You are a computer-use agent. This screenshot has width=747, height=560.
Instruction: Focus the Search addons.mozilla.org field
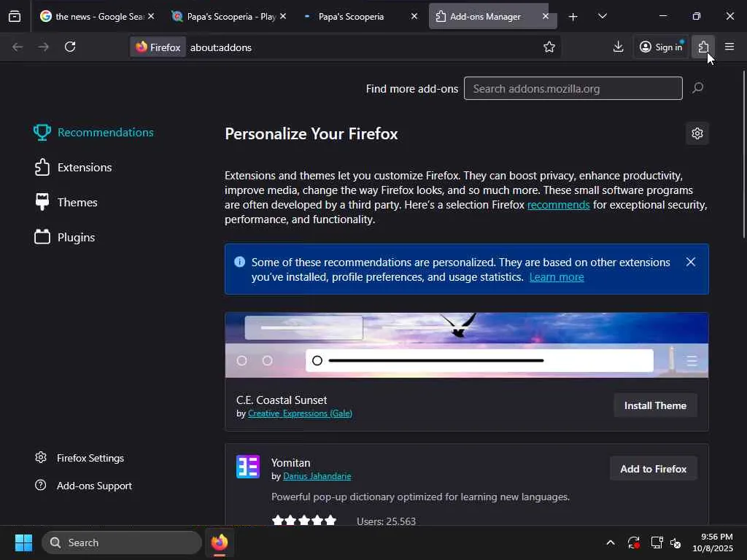click(573, 88)
